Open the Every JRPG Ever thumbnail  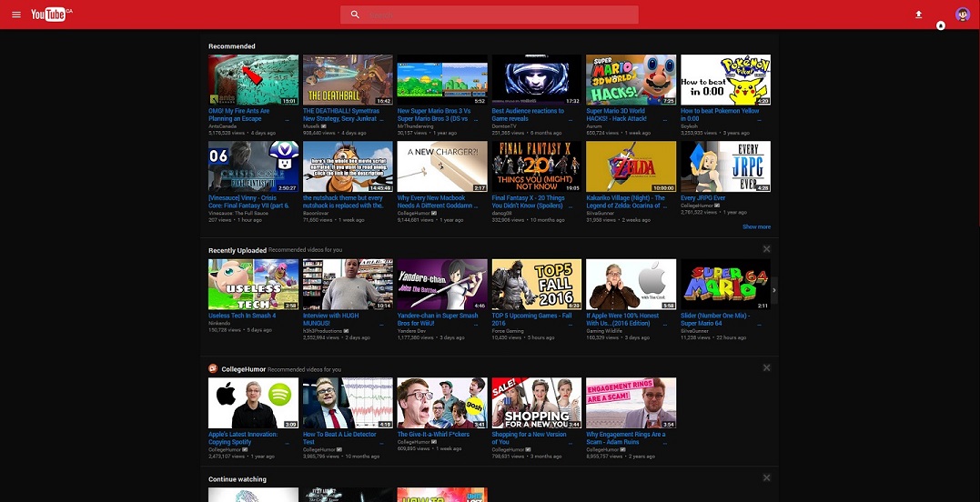coord(725,166)
